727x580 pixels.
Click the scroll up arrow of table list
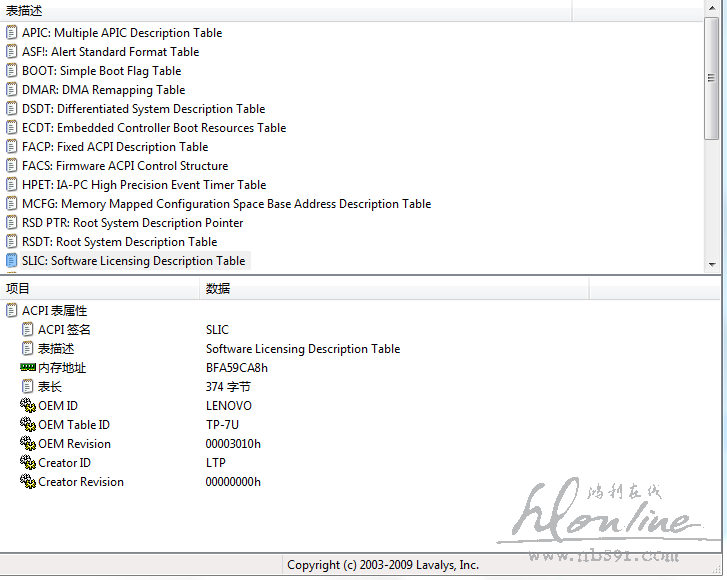[x=712, y=8]
